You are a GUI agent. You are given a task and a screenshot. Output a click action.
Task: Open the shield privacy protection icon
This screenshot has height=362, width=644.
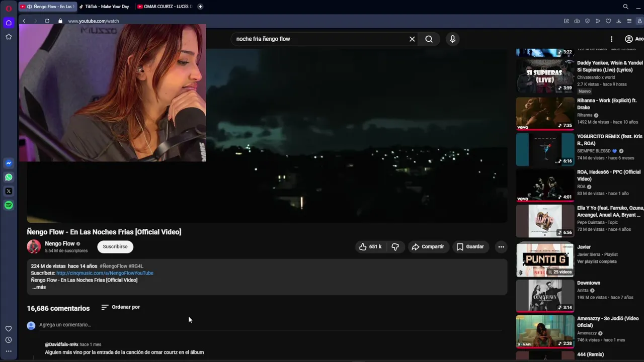(587, 21)
